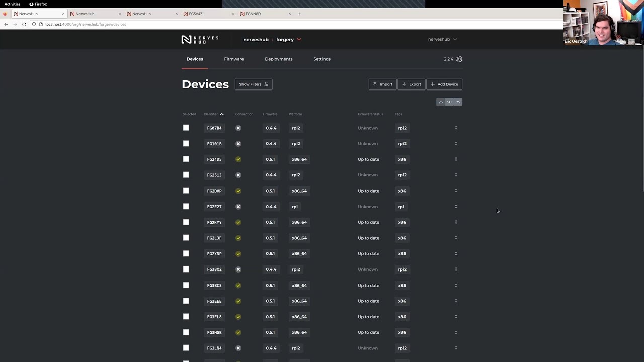Switch to the Deployments tab
644x362 pixels.
(279, 59)
